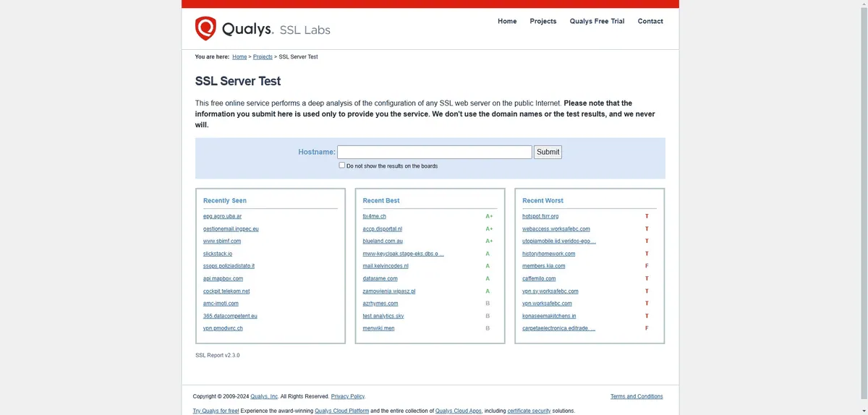Open the Home menu item
The image size is (868, 415).
(x=507, y=21)
